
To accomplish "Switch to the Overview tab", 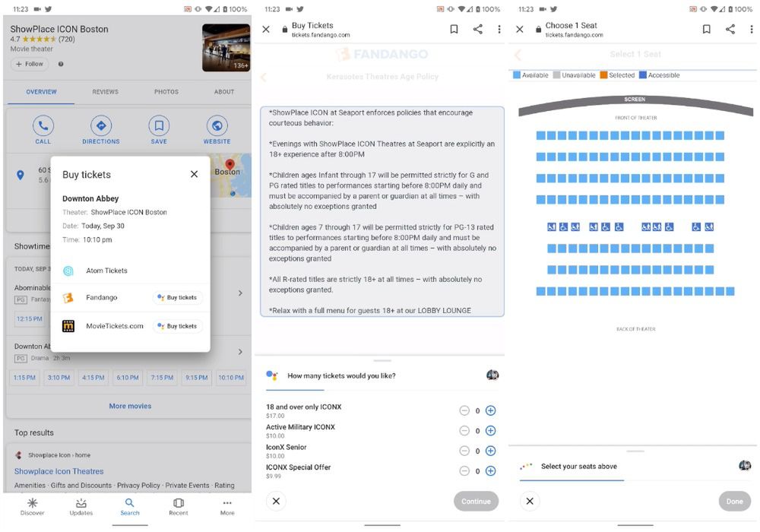I will pos(41,91).
